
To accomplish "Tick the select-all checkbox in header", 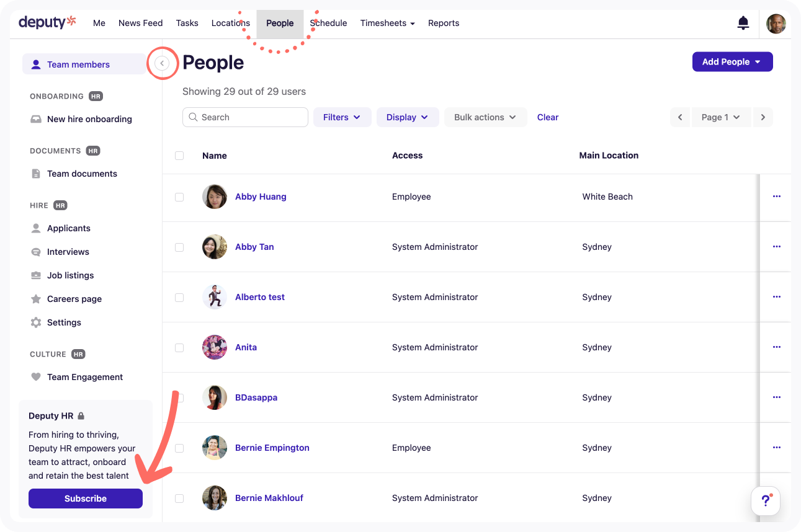I will [179, 156].
